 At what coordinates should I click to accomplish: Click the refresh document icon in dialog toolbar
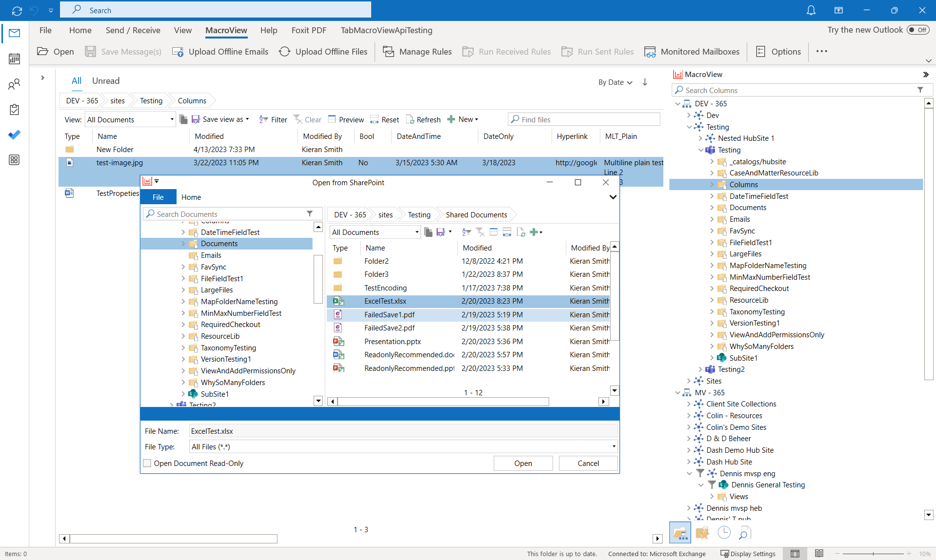click(521, 232)
